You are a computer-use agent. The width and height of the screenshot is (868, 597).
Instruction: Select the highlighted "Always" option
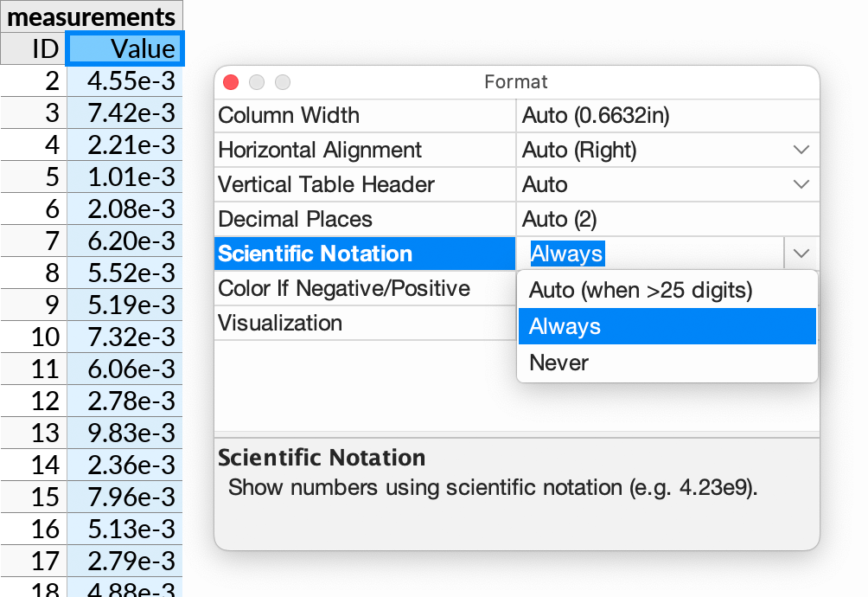(x=567, y=326)
